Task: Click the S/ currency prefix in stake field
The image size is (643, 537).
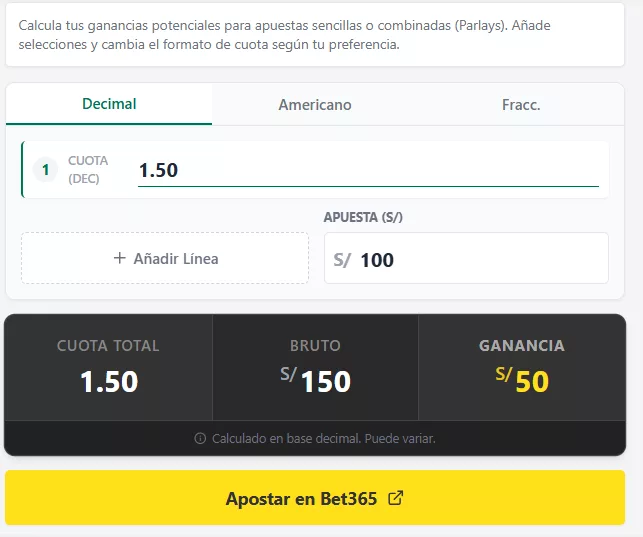Action: coord(343,260)
